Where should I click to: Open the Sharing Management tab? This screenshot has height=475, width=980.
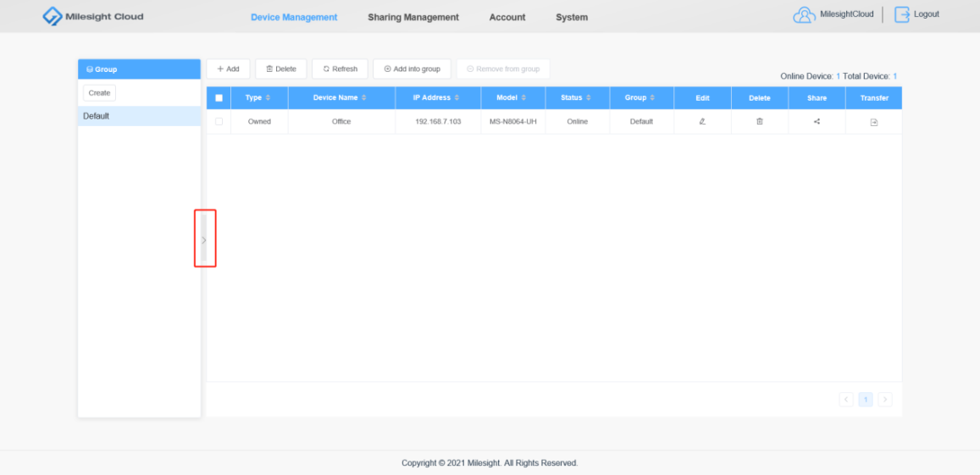point(413,18)
